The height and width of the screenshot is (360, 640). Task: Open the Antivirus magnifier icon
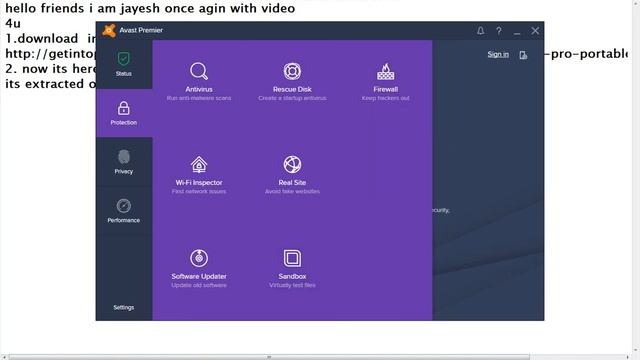click(199, 71)
